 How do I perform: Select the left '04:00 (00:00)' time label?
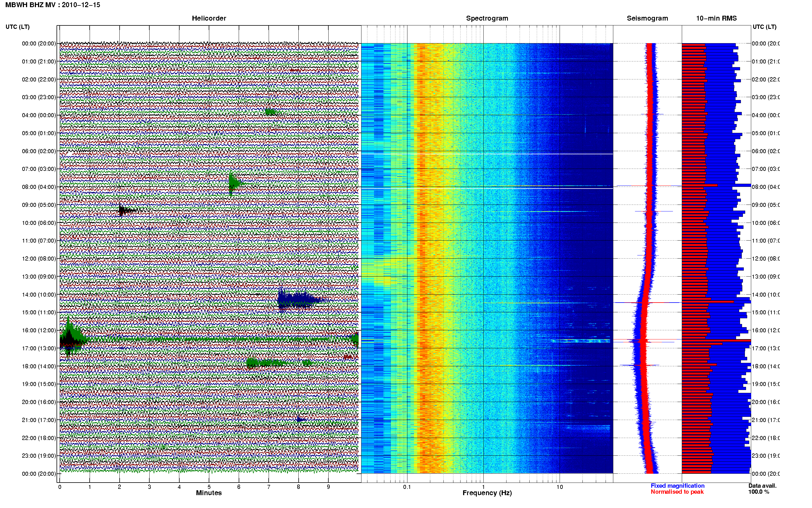39,115
